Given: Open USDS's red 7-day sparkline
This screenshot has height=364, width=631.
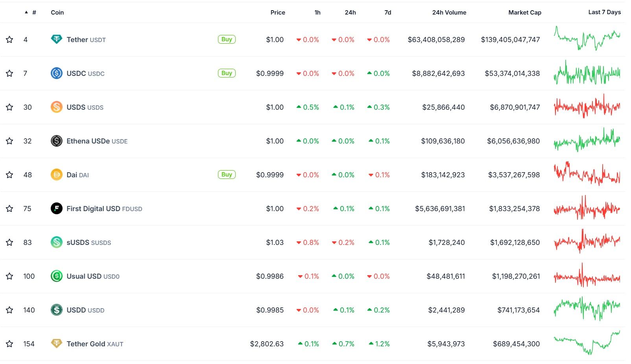Looking at the screenshot, I should coord(587,106).
